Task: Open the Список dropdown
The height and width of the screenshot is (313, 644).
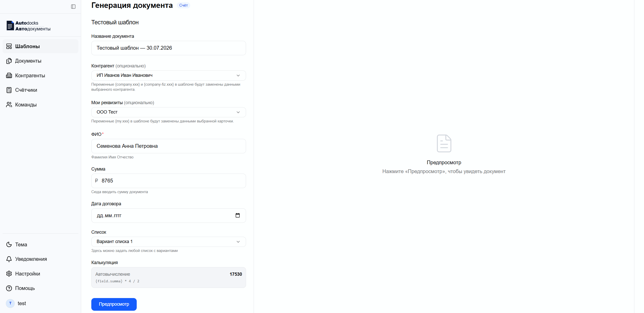Action: [x=168, y=242]
